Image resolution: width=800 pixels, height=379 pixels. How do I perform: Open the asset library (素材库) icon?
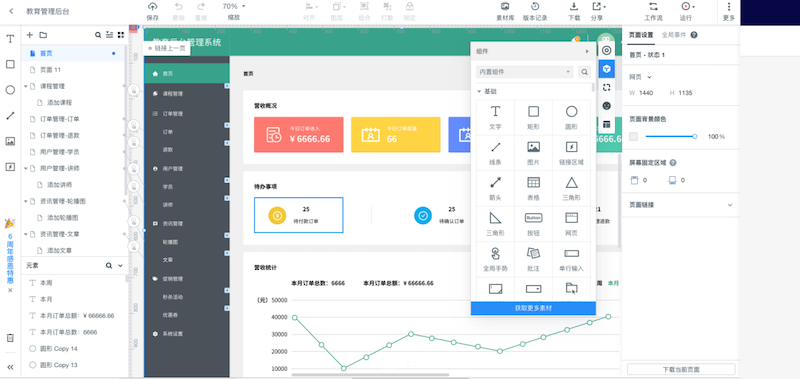click(x=505, y=7)
